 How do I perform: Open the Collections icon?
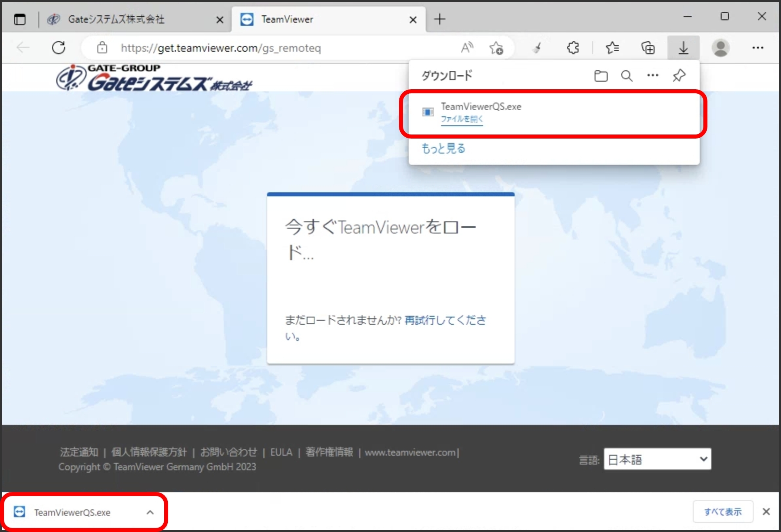648,48
